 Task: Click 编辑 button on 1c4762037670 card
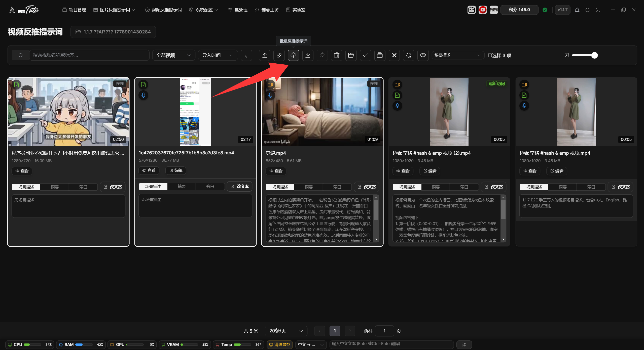176,170
